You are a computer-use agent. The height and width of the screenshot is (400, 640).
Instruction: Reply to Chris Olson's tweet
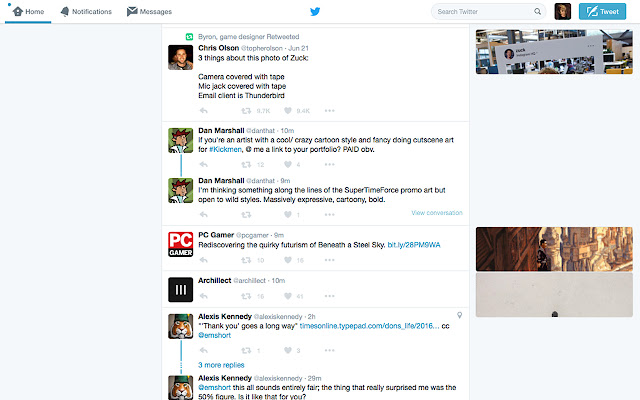click(204, 111)
